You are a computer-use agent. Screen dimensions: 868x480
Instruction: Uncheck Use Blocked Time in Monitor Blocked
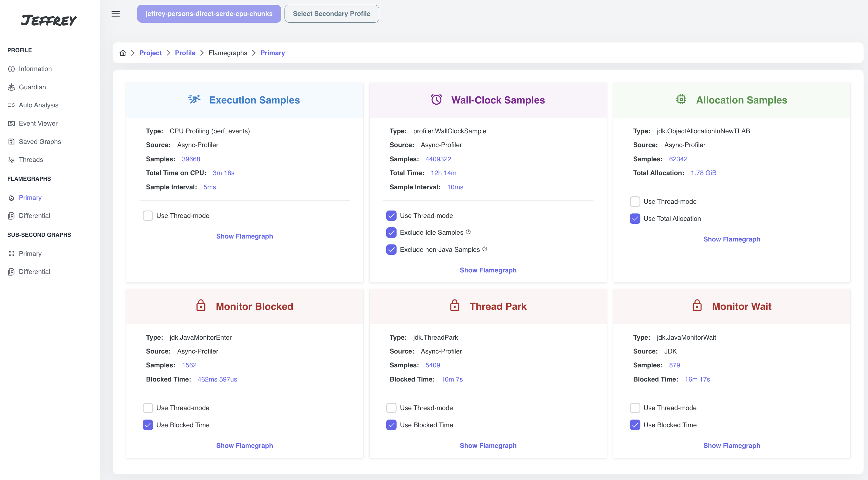tap(148, 425)
